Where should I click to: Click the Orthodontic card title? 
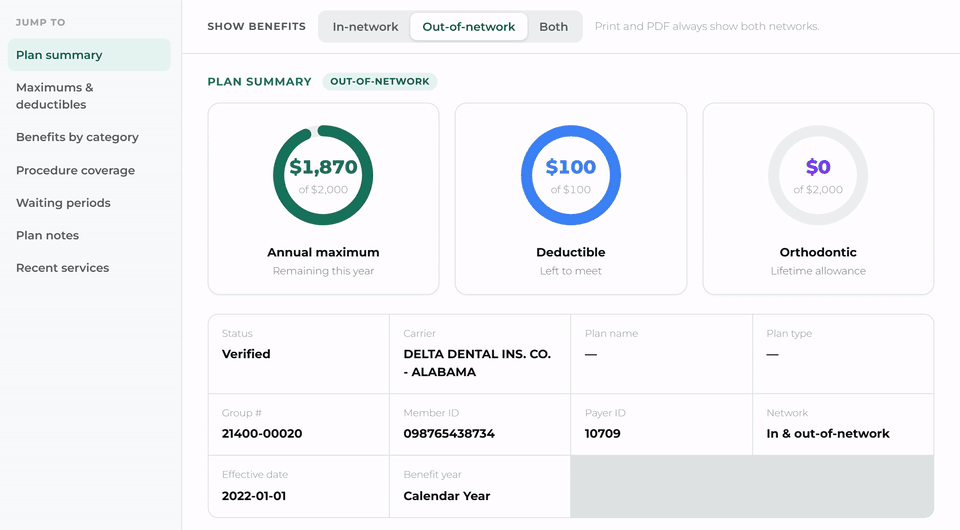[818, 252]
